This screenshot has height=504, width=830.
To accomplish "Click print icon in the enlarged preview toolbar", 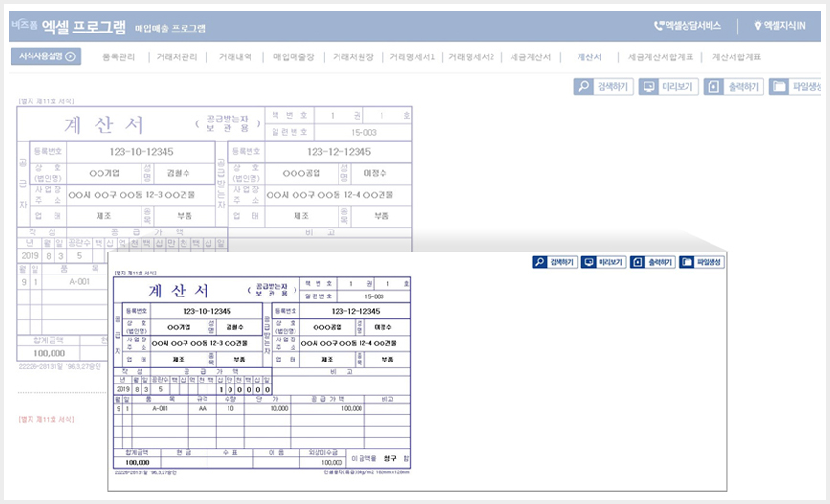I will (637, 262).
